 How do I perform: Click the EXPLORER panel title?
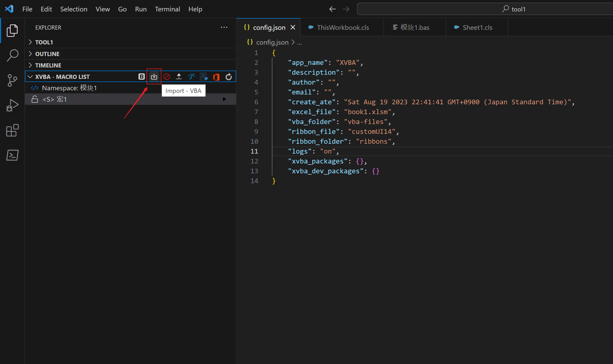[x=48, y=28]
